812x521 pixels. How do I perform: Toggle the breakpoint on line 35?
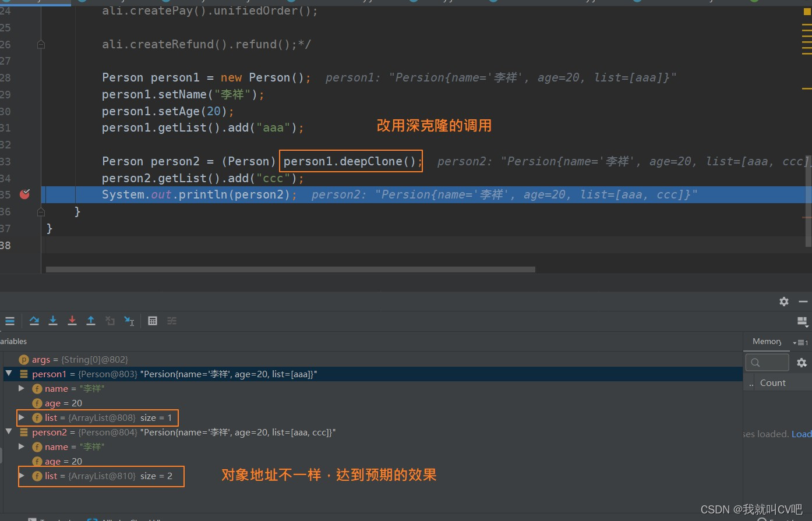(x=24, y=194)
